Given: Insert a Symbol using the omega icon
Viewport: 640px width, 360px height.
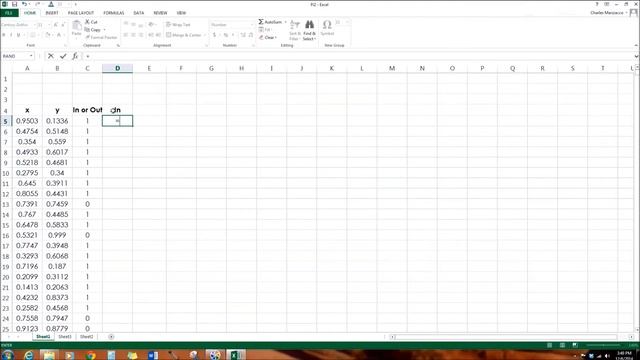Looking at the screenshot, I should click(x=327, y=25).
